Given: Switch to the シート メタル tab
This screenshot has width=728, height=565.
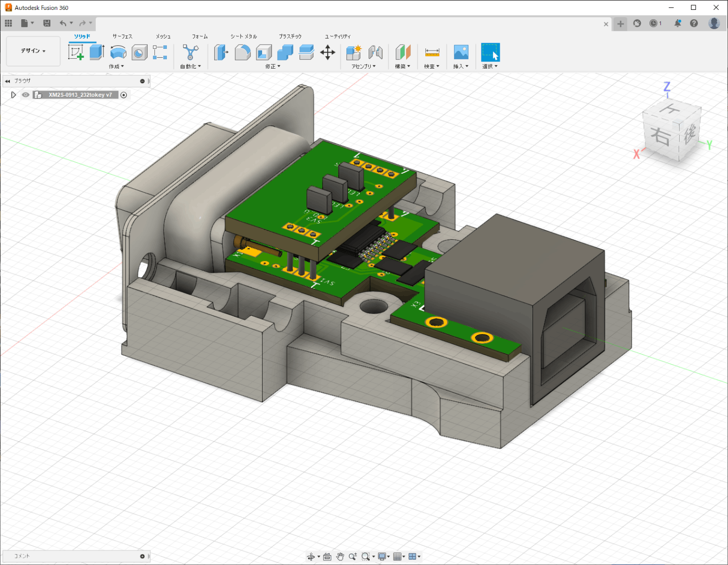Looking at the screenshot, I should tap(243, 36).
